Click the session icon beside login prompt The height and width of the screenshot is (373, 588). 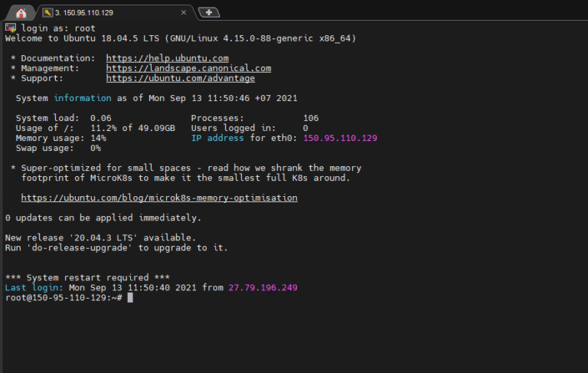(11, 28)
